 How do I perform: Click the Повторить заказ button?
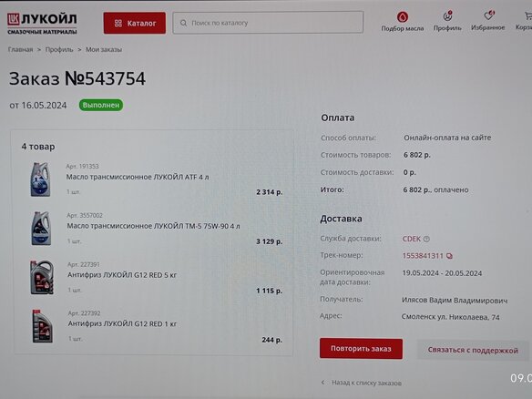[361, 349]
